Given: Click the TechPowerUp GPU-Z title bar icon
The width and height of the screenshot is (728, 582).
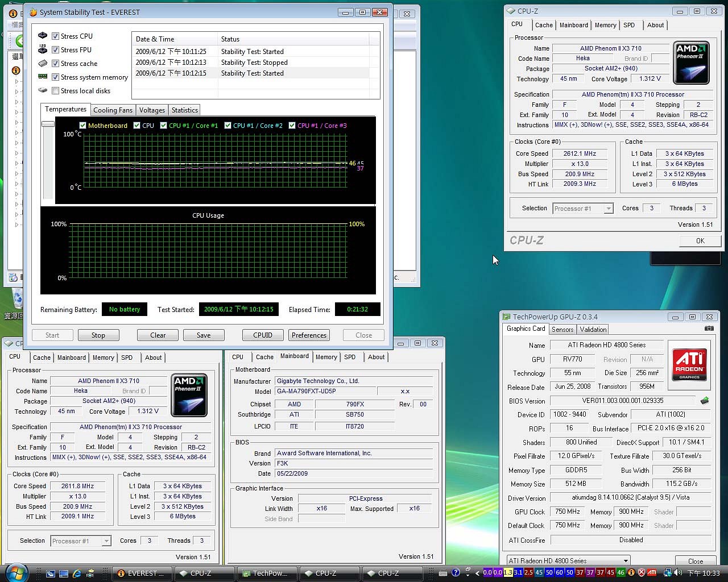Looking at the screenshot, I should click(506, 317).
